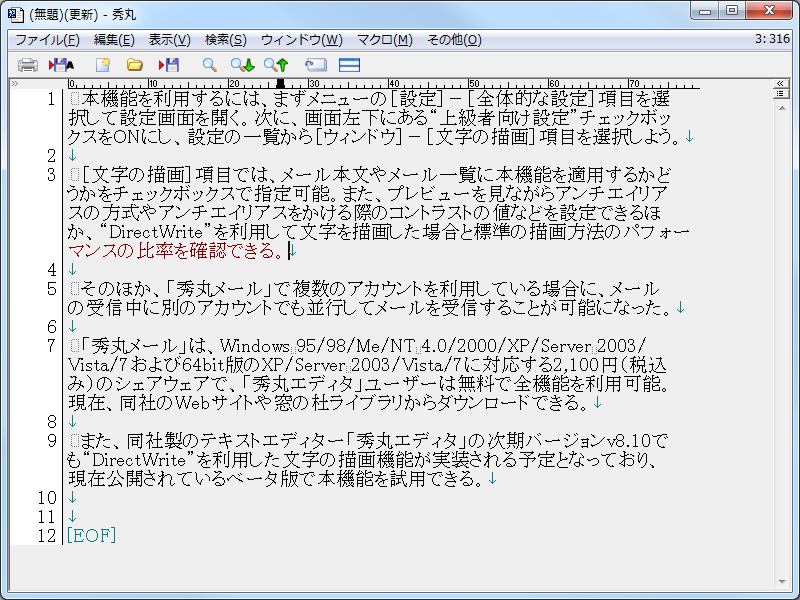Click the vertical scrollbar down arrow

(x=782, y=582)
